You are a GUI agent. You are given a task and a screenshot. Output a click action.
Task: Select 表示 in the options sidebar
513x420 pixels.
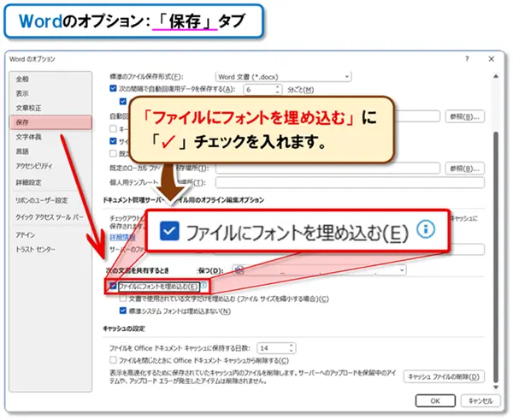(x=50, y=93)
